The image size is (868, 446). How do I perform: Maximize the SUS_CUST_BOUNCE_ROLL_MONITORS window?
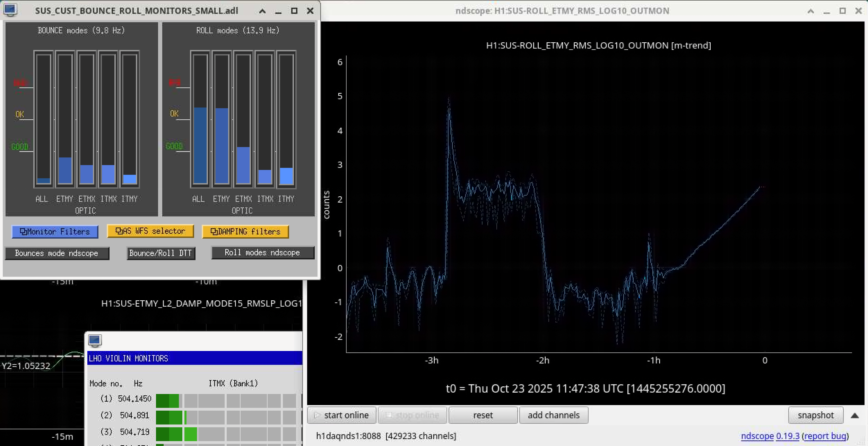[294, 11]
